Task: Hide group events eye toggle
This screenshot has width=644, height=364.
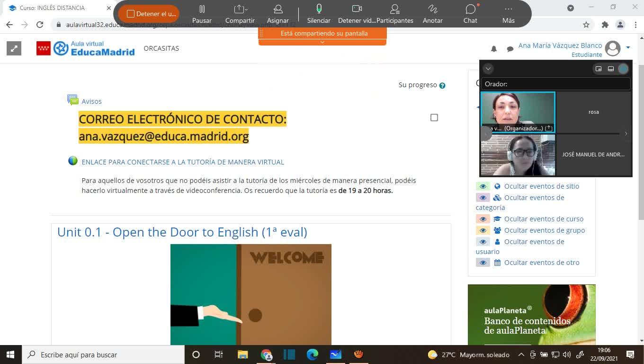Action: pos(483,230)
